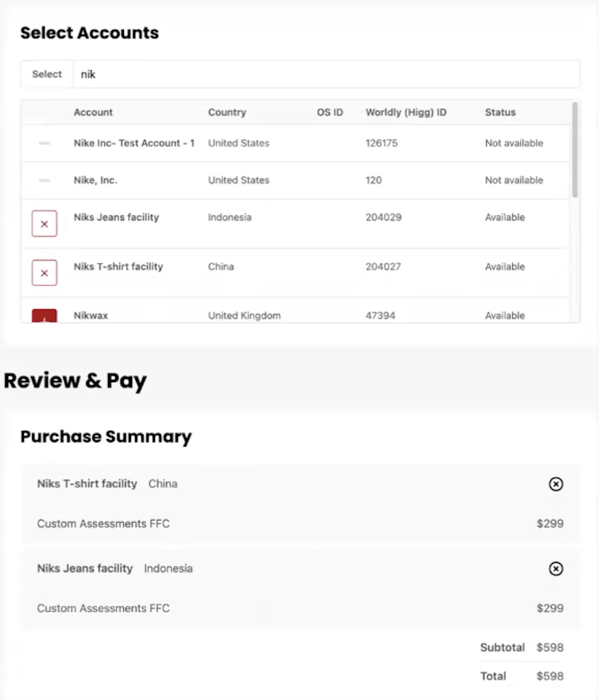This screenshot has width=599, height=700.
Task: Open the Select dropdown label
Action: click(x=47, y=74)
